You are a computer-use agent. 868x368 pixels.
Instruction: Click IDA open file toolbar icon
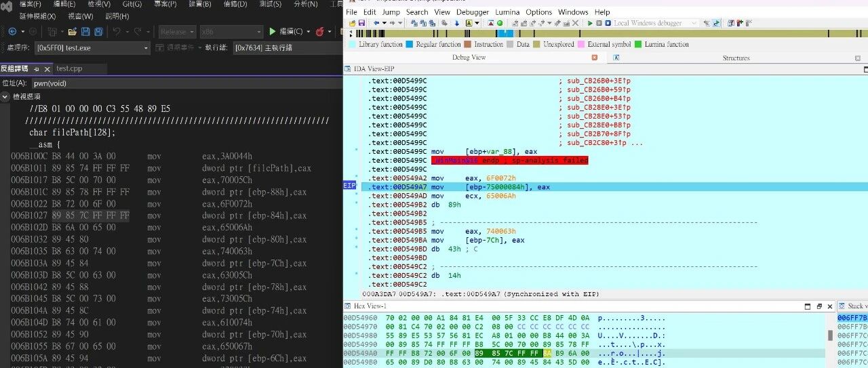click(352, 23)
